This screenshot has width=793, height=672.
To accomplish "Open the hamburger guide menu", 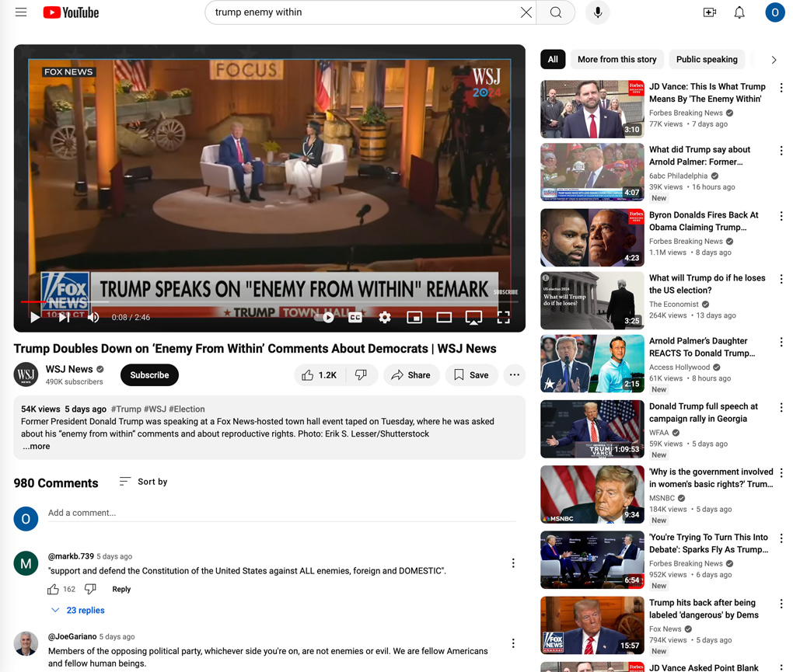I will tap(21, 12).
